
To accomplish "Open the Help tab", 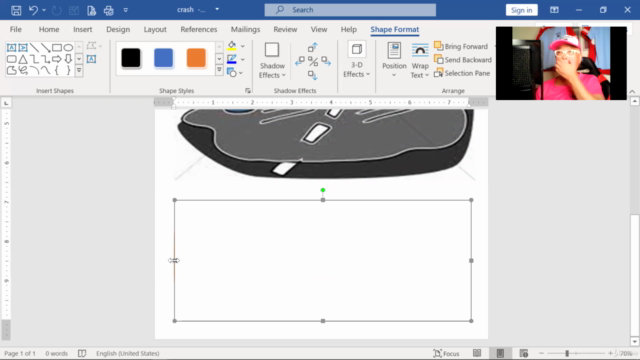I will [349, 29].
